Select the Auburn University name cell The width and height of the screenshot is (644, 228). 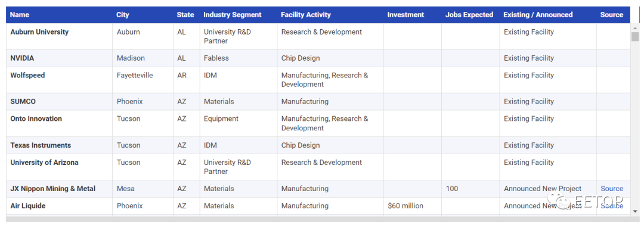tap(59, 36)
